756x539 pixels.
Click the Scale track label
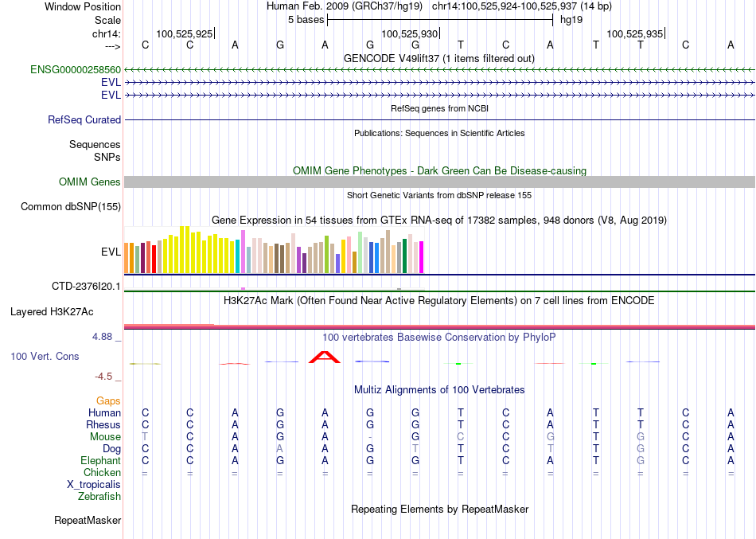[107, 20]
